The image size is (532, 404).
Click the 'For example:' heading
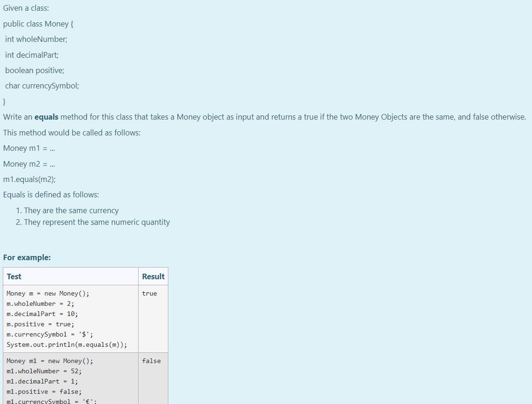[27, 258]
